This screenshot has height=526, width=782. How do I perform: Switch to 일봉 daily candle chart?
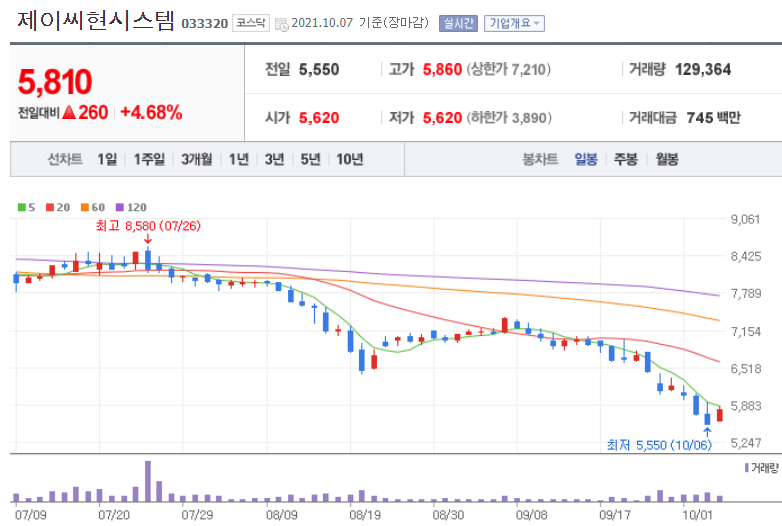pos(586,159)
